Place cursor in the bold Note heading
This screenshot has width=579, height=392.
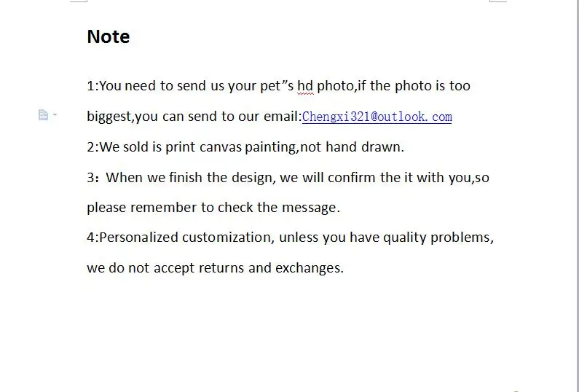point(109,36)
